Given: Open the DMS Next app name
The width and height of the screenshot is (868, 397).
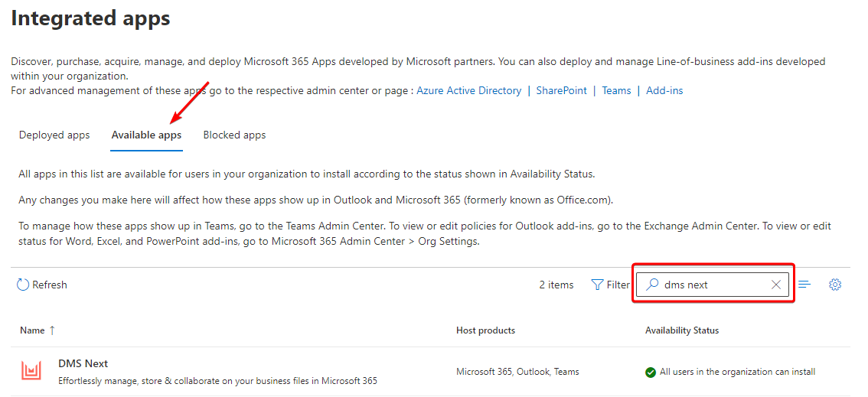Looking at the screenshot, I should pos(83,363).
